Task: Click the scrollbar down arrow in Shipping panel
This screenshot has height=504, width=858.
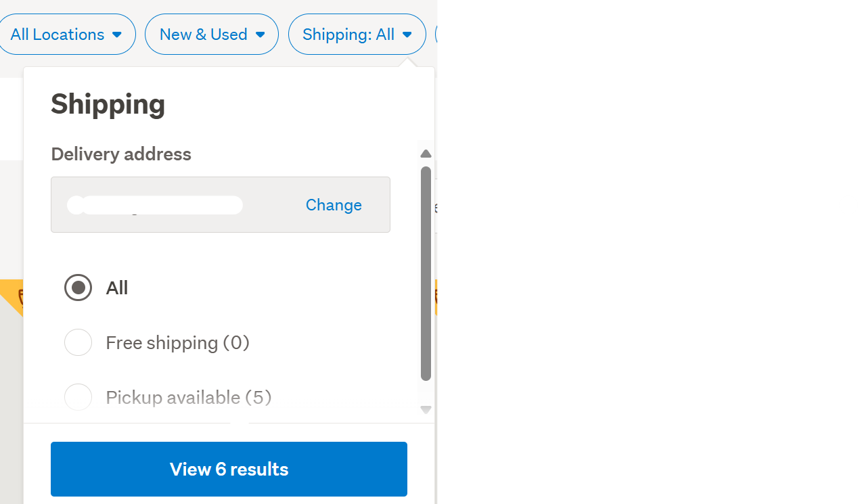Action: [426, 409]
